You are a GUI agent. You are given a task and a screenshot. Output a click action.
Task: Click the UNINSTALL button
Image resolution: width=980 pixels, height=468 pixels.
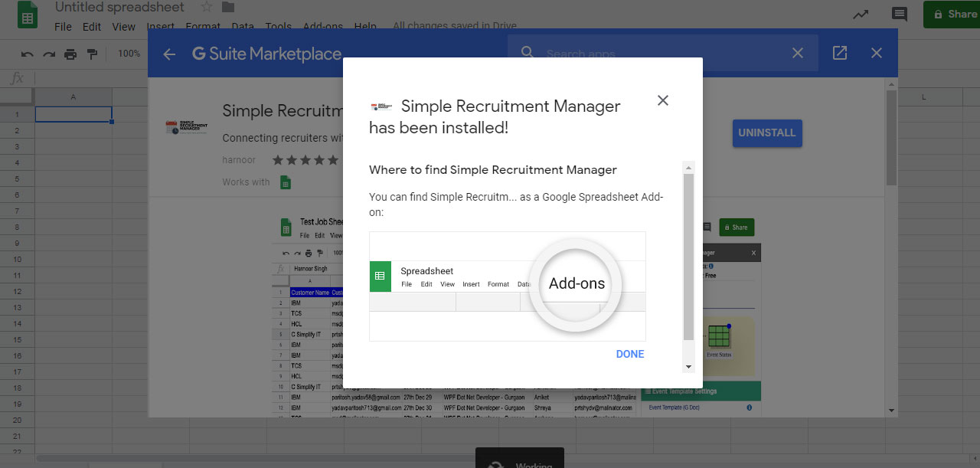click(x=767, y=133)
